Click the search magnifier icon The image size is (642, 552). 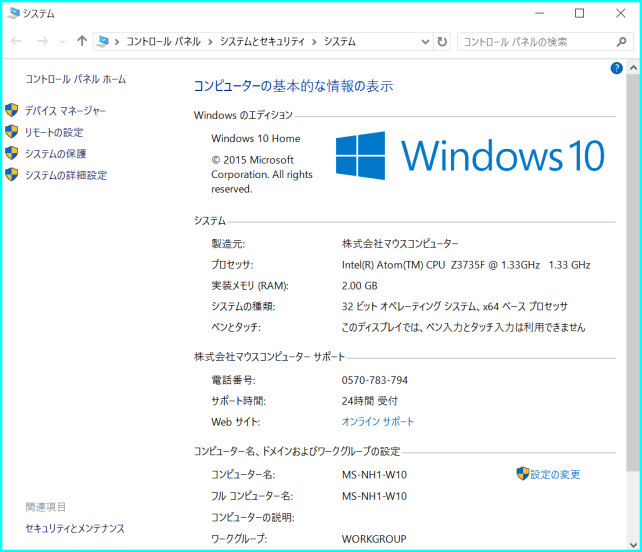click(622, 42)
